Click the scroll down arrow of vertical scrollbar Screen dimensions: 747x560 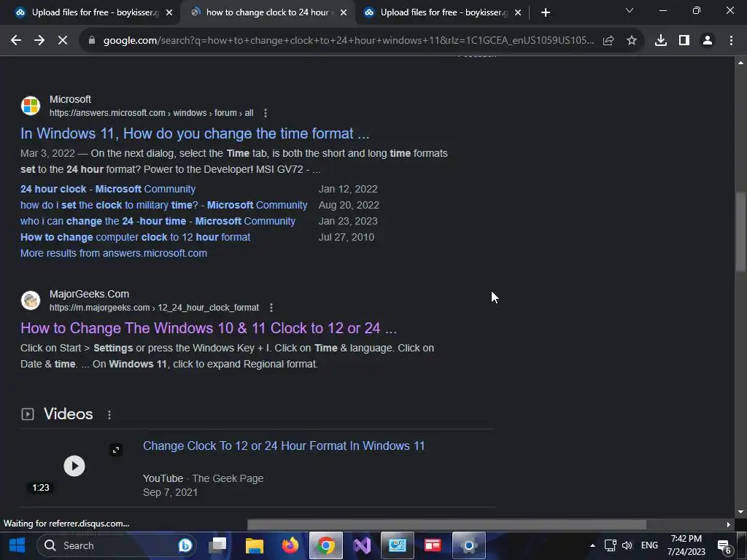tap(740, 512)
